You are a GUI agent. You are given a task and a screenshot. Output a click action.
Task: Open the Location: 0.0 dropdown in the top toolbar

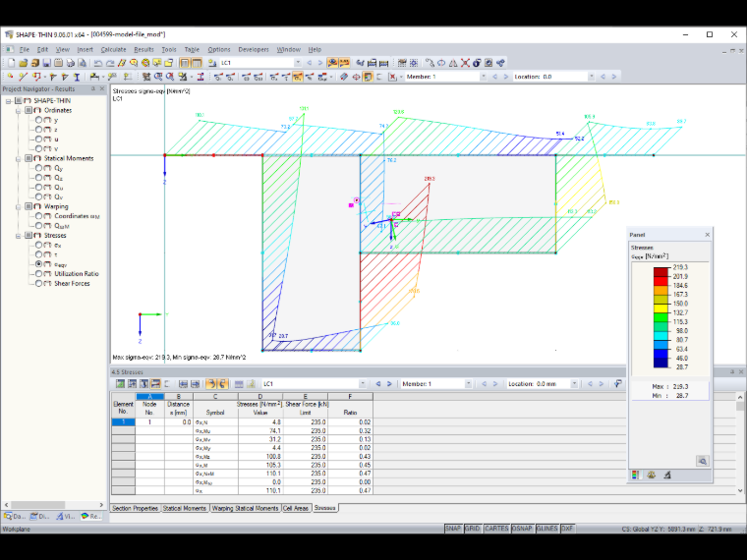click(x=592, y=77)
